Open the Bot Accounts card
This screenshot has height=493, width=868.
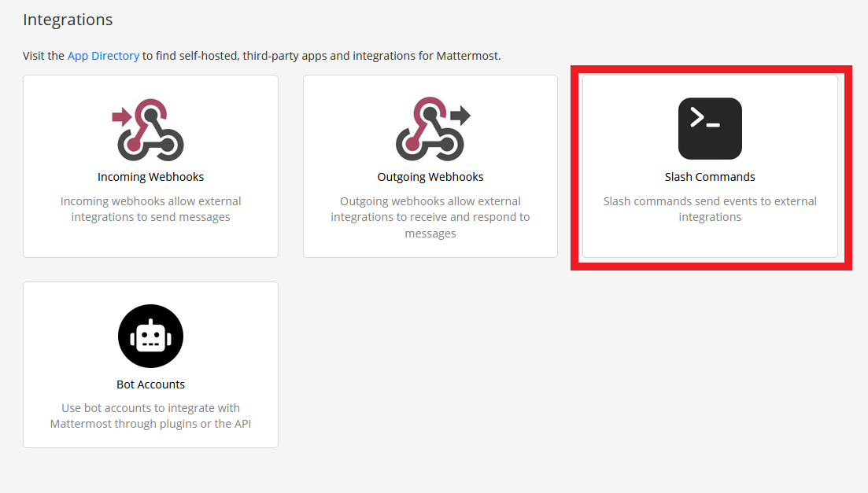[x=150, y=364]
